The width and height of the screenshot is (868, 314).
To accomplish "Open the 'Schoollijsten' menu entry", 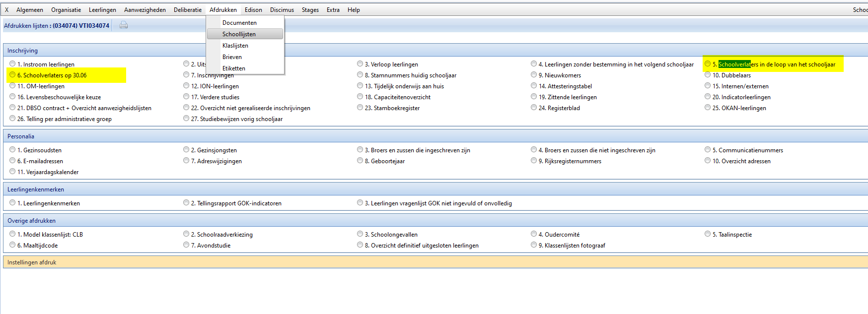I will point(239,34).
